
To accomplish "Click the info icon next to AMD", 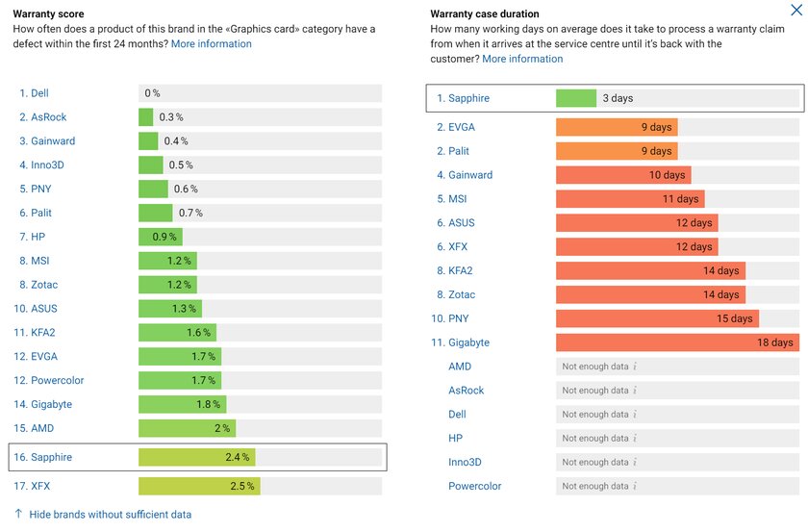I will point(635,367).
